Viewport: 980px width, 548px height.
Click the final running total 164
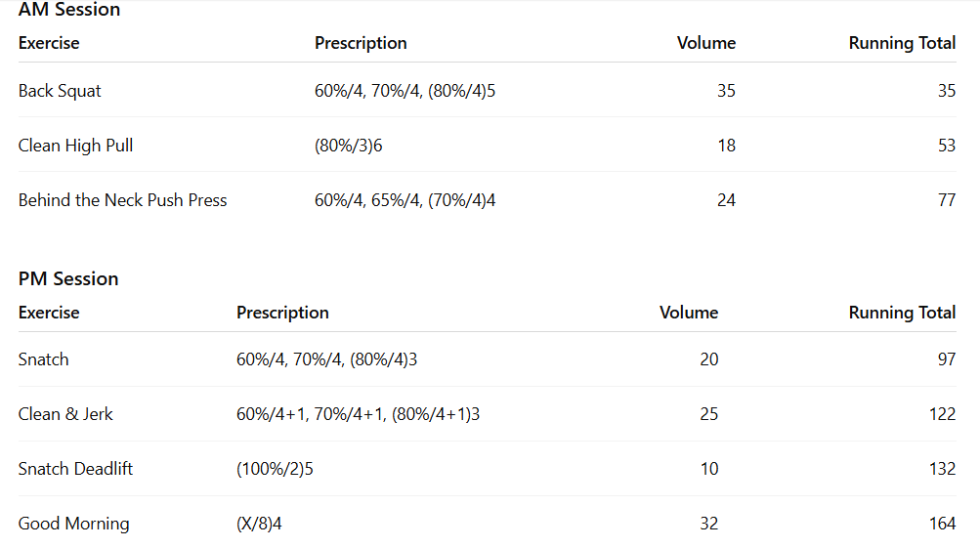tap(942, 524)
